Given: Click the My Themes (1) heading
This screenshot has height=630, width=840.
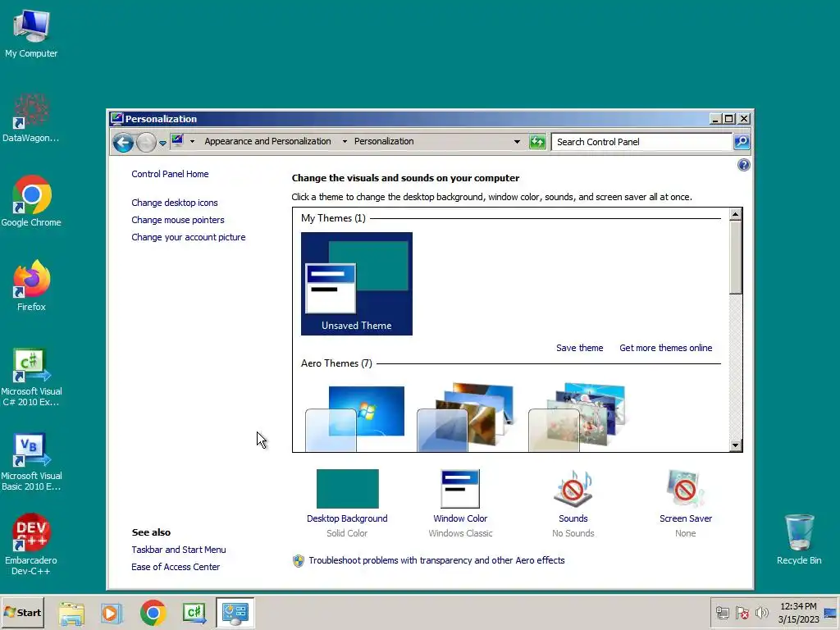Looking at the screenshot, I should click(333, 218).
